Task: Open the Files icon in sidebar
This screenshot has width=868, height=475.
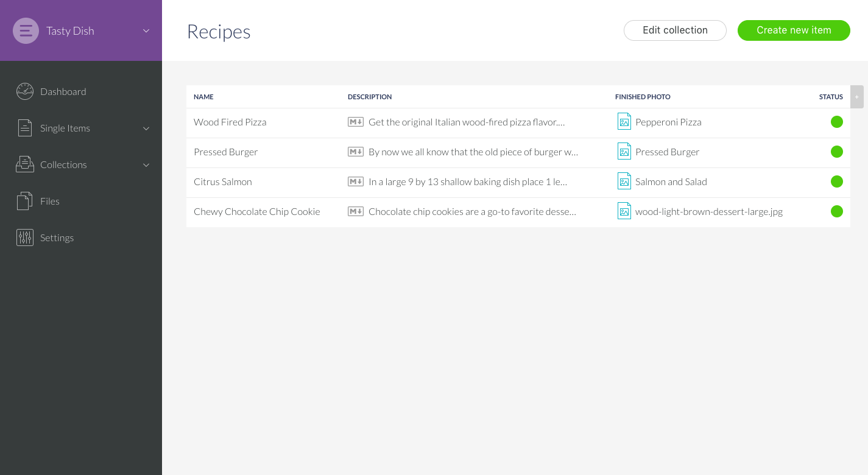Action: (x=25, y=201)
